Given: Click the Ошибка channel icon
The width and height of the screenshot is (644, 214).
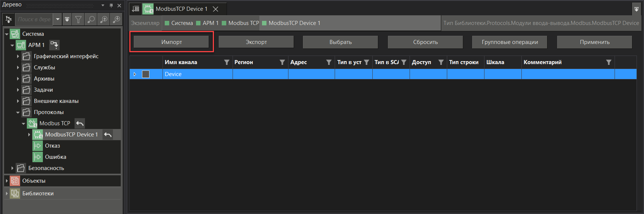Looking at the screenshot, I should click(38, 157).
